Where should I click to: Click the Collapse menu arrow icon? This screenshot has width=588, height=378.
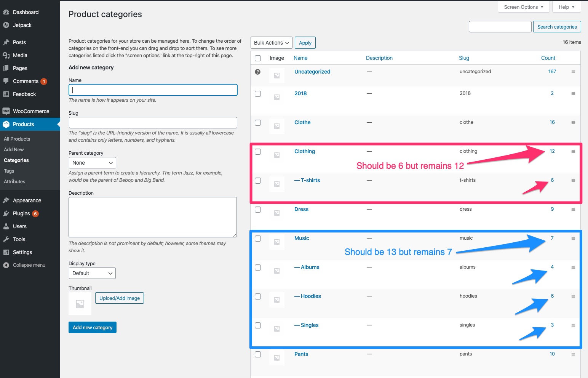point(6,265)
